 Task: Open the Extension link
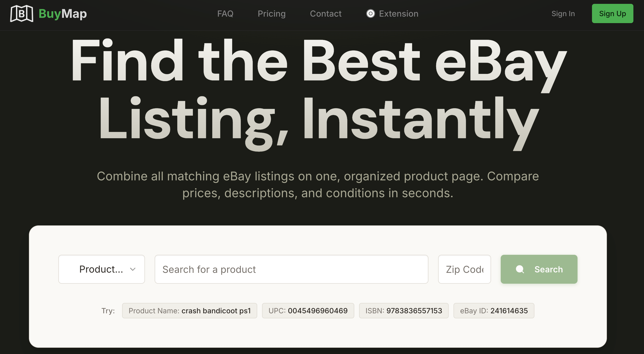[399, 13]
